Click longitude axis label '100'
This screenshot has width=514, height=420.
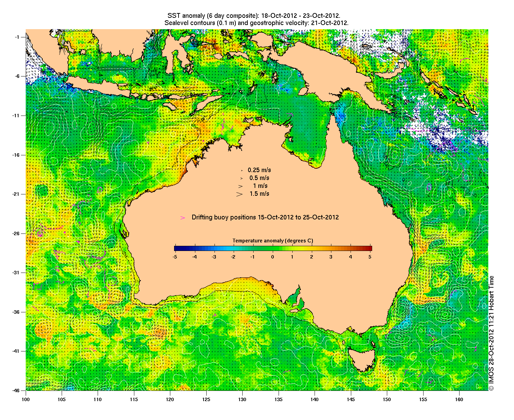pyautogui.click(x=26, y=399)
